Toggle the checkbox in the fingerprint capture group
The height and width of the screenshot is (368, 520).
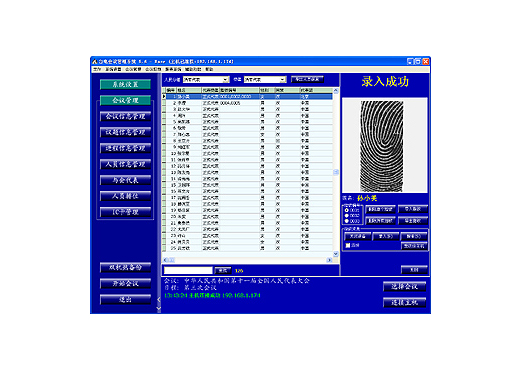coord(348,245)
